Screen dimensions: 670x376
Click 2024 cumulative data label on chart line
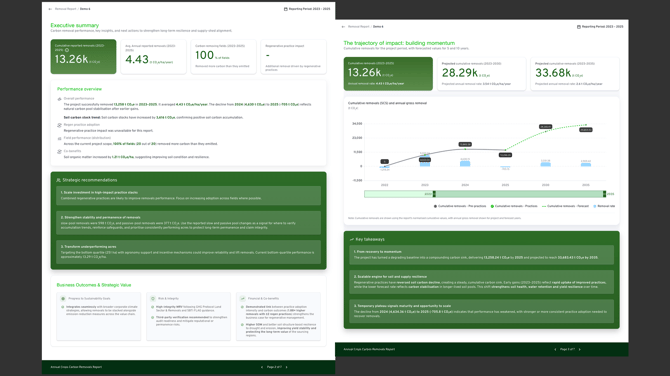465,144
